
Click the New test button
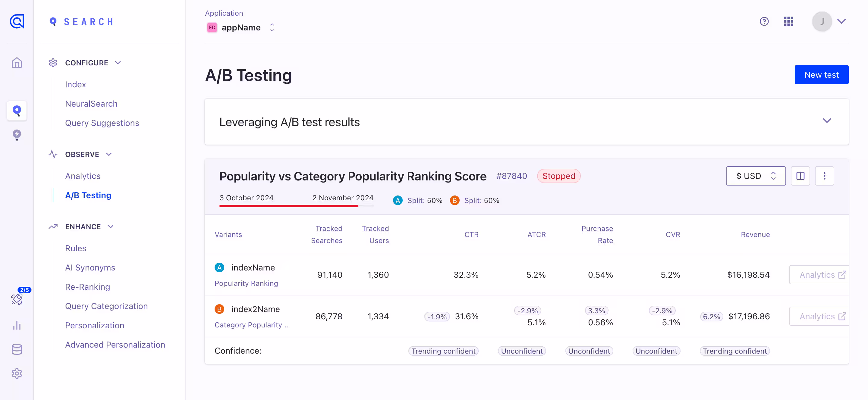tap(821, 75)
